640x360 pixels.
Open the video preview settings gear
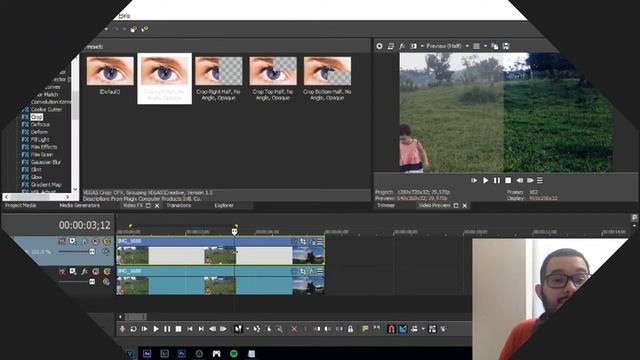pos(379,46)
